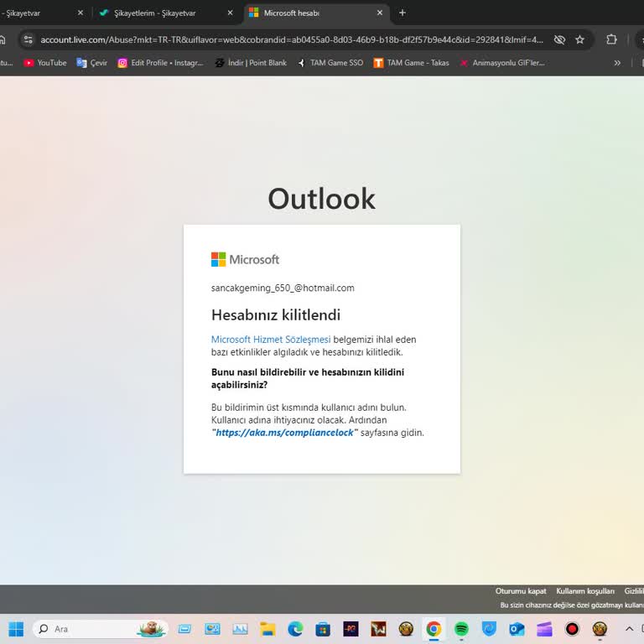
Task: Open İndir | Point Blank bookmark
Action: [251, 63]
